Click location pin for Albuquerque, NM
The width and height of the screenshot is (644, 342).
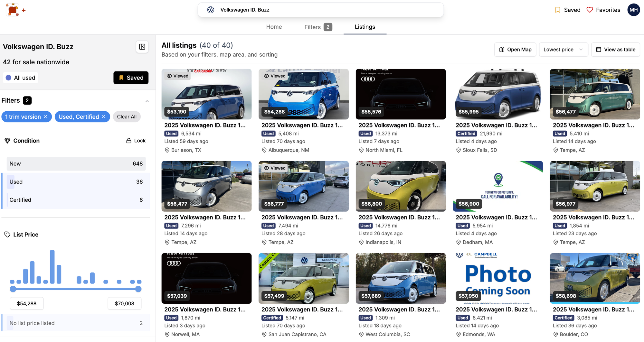[264, 150]
